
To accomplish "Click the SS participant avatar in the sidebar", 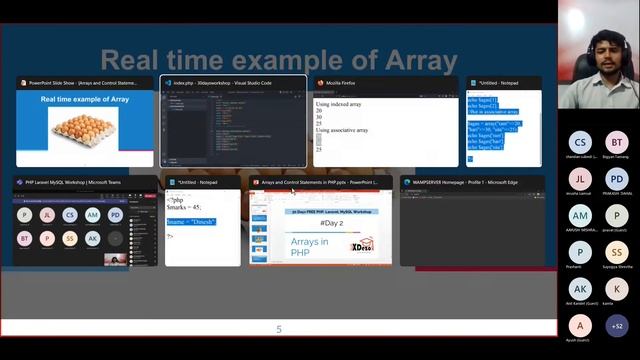I will pyautogui.click(x=617, y=253).
